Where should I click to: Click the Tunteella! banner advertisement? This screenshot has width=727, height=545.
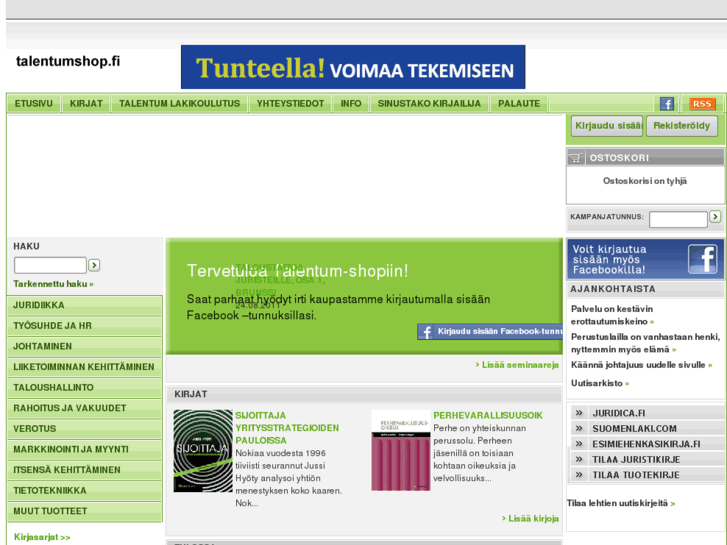coord(353,67)
